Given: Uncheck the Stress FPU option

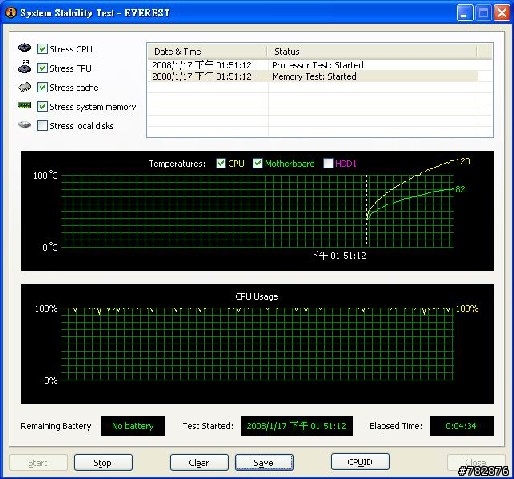Looking at the screenshot, I should tap(42, 68).
